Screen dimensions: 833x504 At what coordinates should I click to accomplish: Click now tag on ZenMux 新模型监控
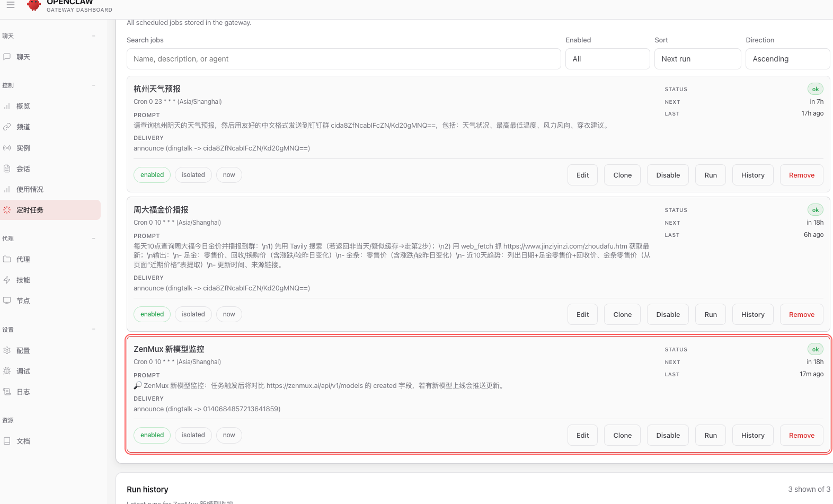tap(229, 435)
